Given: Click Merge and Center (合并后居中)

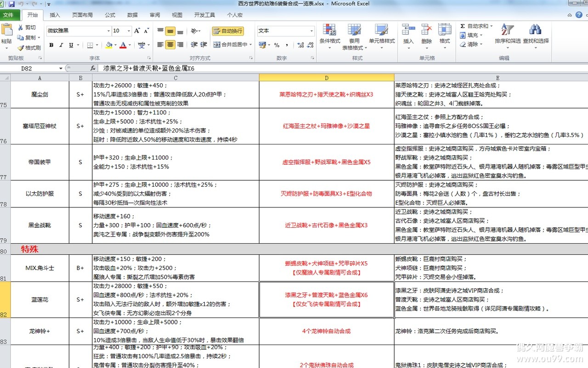Looking at the screenshot, I should [x=233, y=45].
